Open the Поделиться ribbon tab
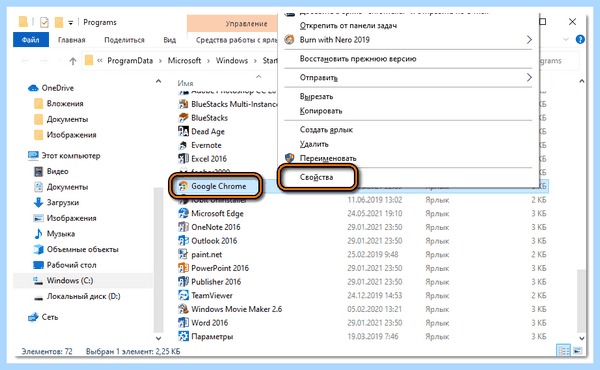The height and width of the screenshot is (370, 600). coord(124,40)
